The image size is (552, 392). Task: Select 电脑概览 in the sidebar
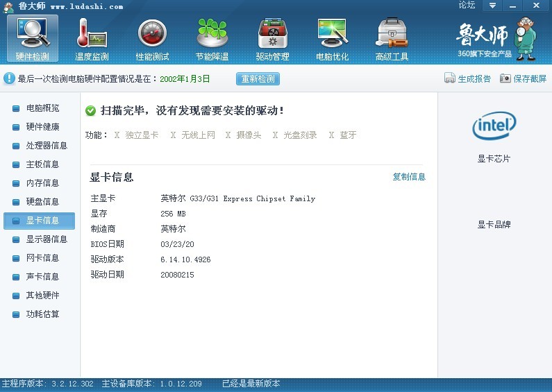click(x=42, y=108)
